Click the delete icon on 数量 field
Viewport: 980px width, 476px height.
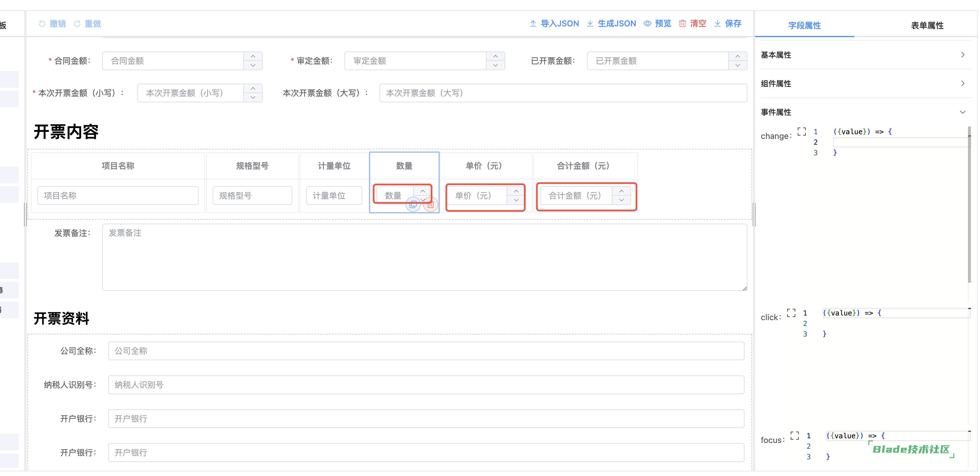430,204
